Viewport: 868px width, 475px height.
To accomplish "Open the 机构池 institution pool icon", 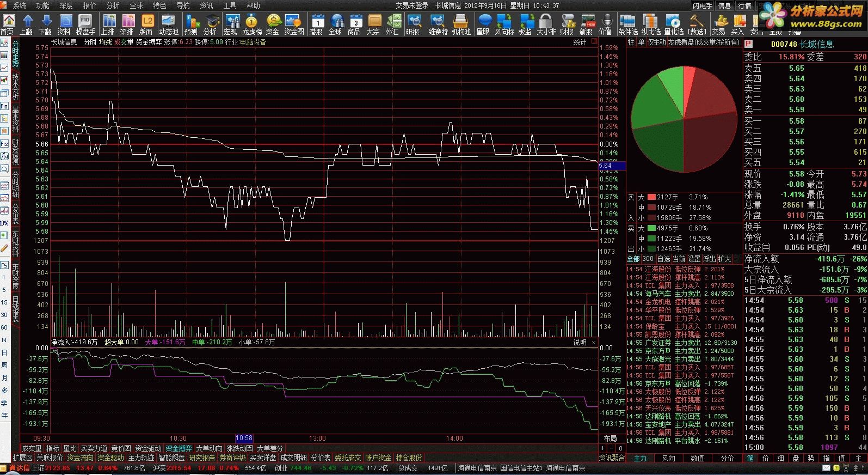I will pyautogui.click(x=461, y=25).
